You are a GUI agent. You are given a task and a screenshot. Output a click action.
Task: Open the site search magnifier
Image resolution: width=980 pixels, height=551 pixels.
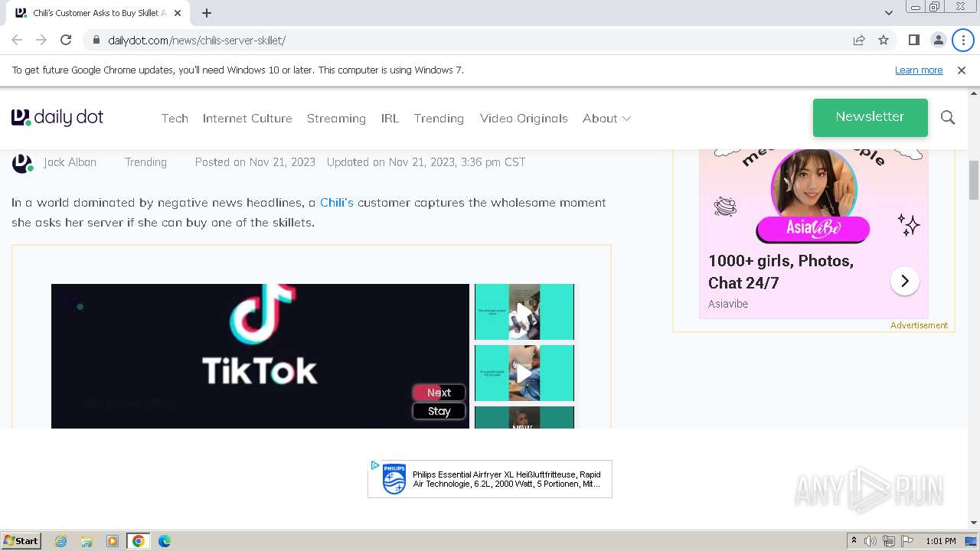pos(948,117)
